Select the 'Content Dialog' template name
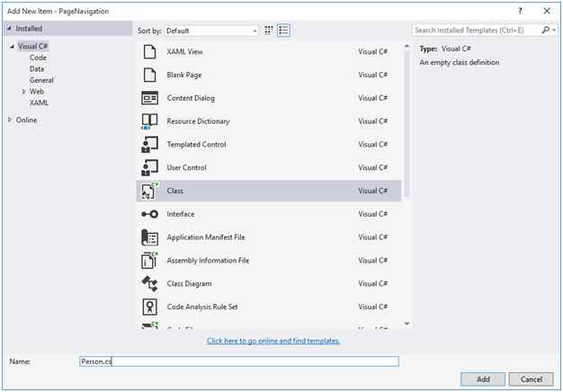 (191, 98)
